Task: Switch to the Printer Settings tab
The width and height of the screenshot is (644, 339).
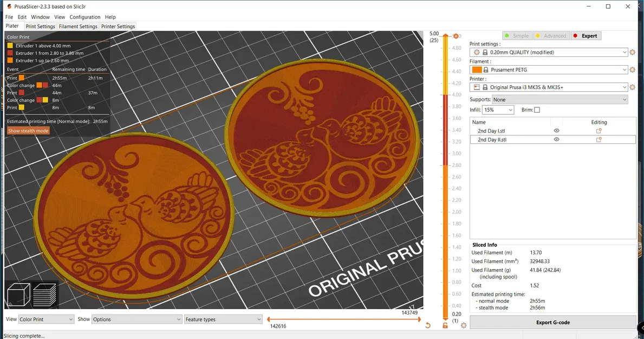Action: [118, 27]
